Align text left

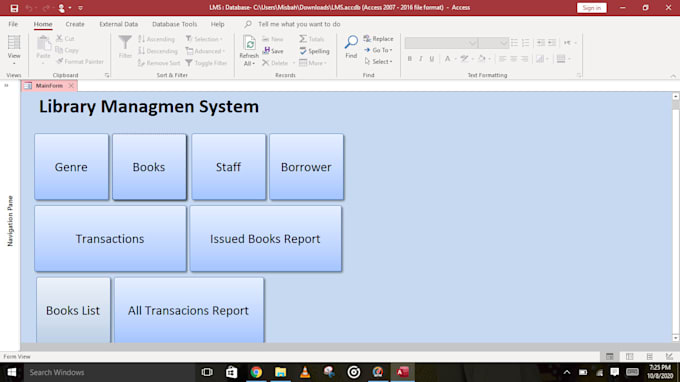[x=502, y=59]
